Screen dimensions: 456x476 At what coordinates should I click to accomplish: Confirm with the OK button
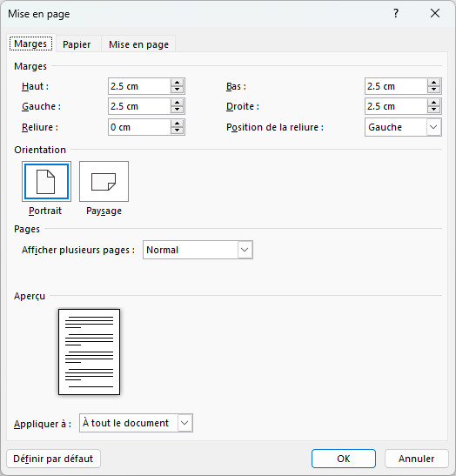pos(344,459)
